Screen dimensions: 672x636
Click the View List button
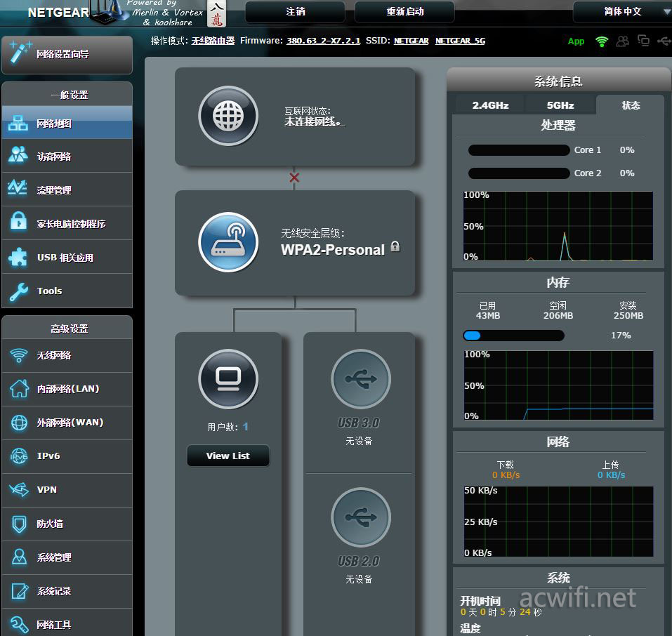click(x=228, y=456)
